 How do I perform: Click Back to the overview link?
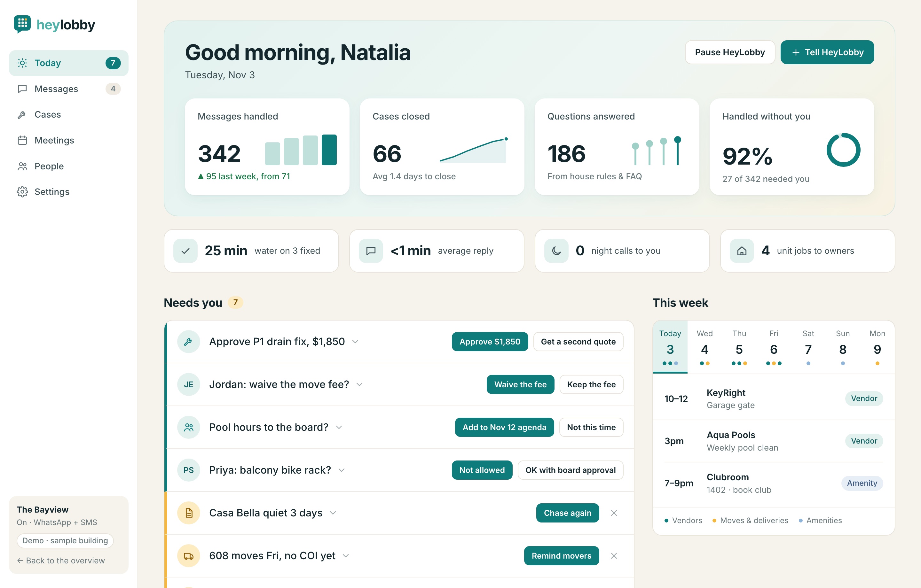(x=61, y=561)
